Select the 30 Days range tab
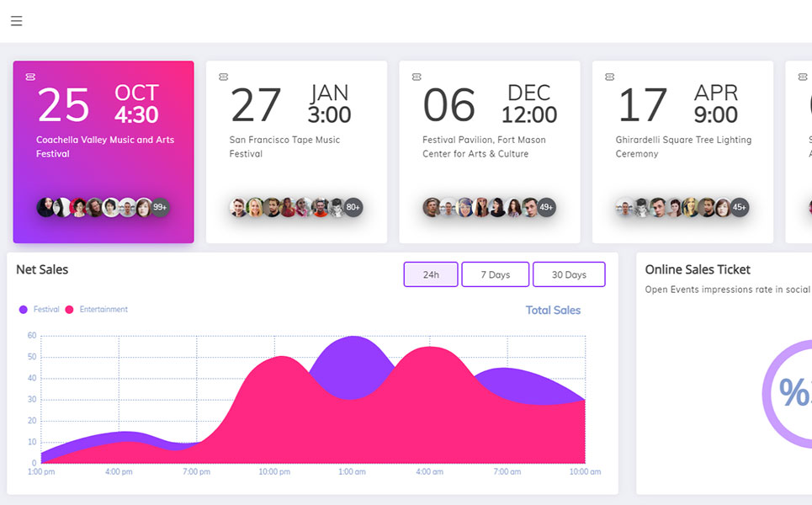The image size is (812, 505). [569, 274]
